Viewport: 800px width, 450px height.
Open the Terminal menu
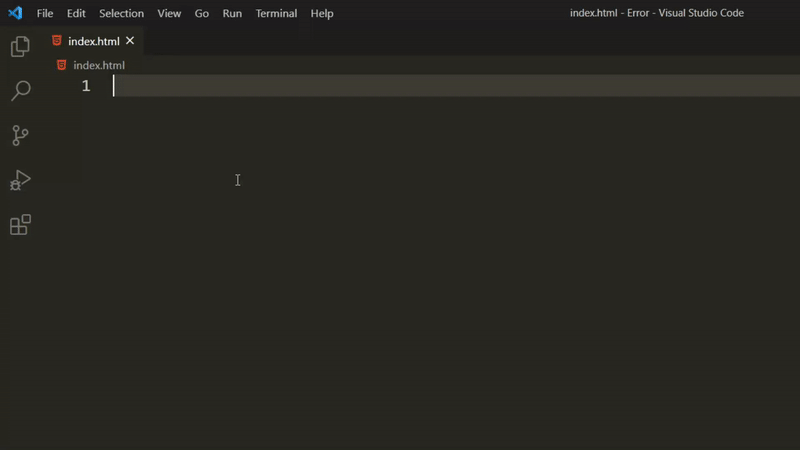[x=276, y=13]
